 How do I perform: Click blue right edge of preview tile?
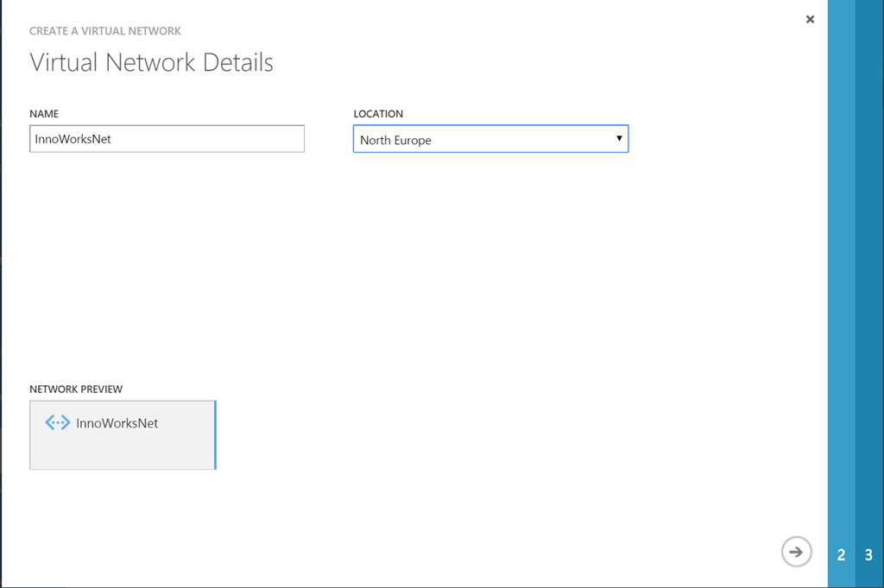(215, 435)
